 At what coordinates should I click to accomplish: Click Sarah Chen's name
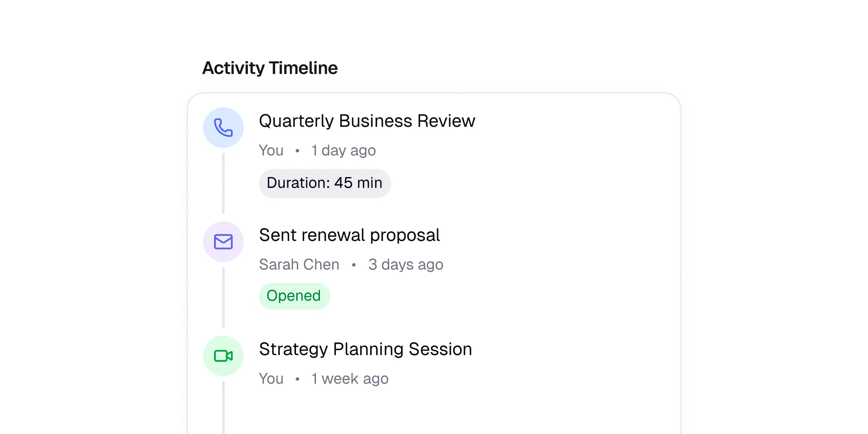click(x=299, y=264)
